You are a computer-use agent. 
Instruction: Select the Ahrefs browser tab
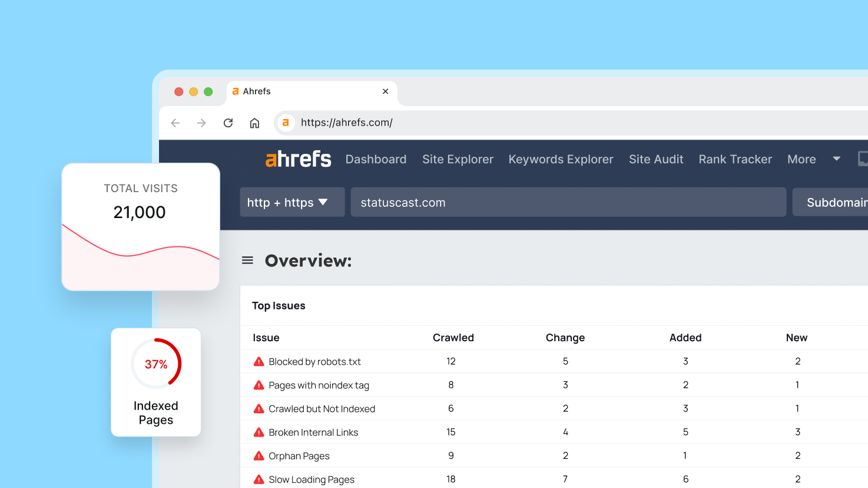click(x=312, y=92)
